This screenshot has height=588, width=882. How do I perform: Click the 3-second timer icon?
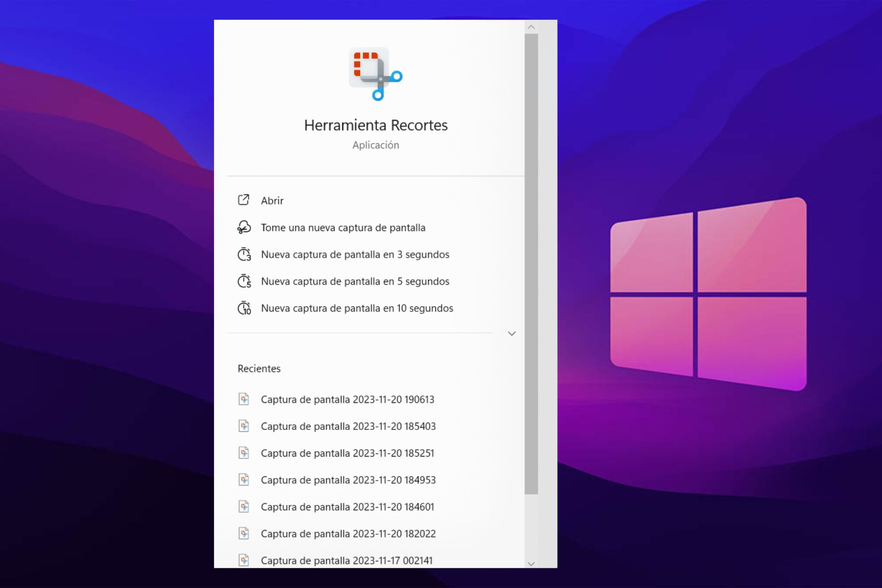(244, 254)
